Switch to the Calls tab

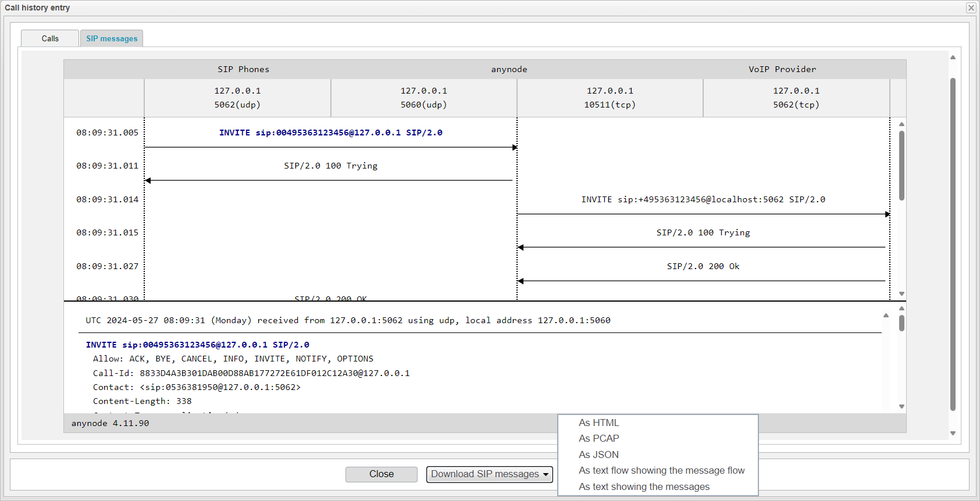pyautogui.click(x=50, y=38)
